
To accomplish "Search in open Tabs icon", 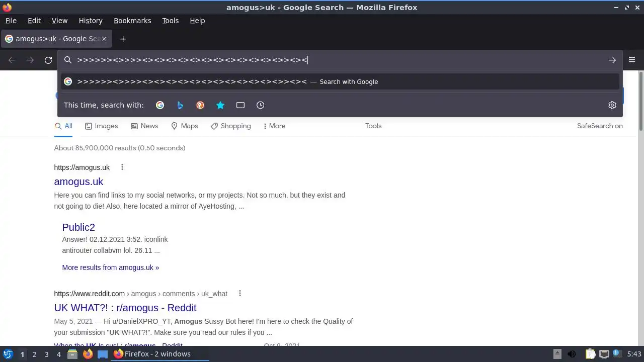I will (240, 105).
